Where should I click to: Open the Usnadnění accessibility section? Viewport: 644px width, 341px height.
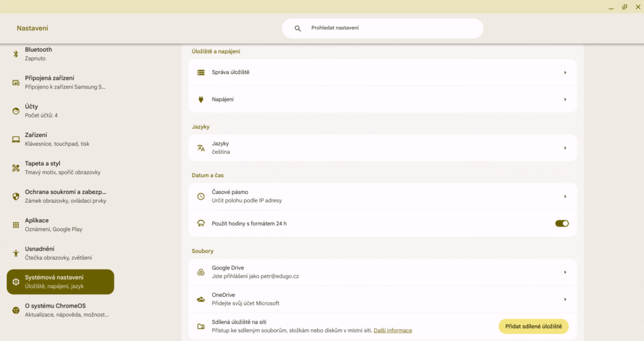[60, 253]
